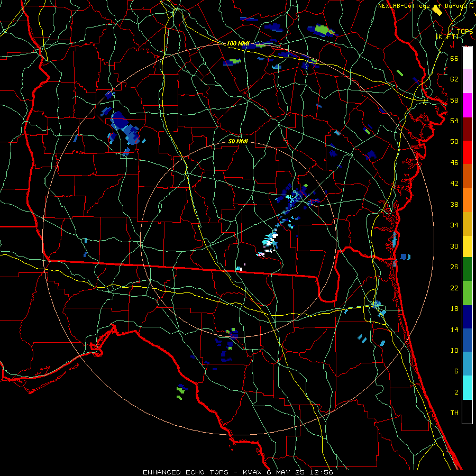This screenshot has height=476, width=476.
Task: Select the cyan legend swatch
Action: click(x=467, y=388)
